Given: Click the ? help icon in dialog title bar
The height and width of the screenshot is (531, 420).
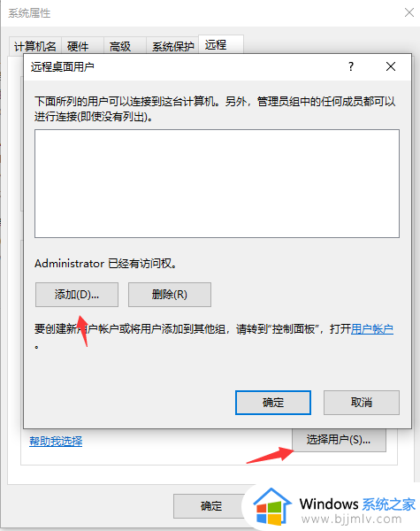Looking at the screenshot, I should (x=351, y=66).
